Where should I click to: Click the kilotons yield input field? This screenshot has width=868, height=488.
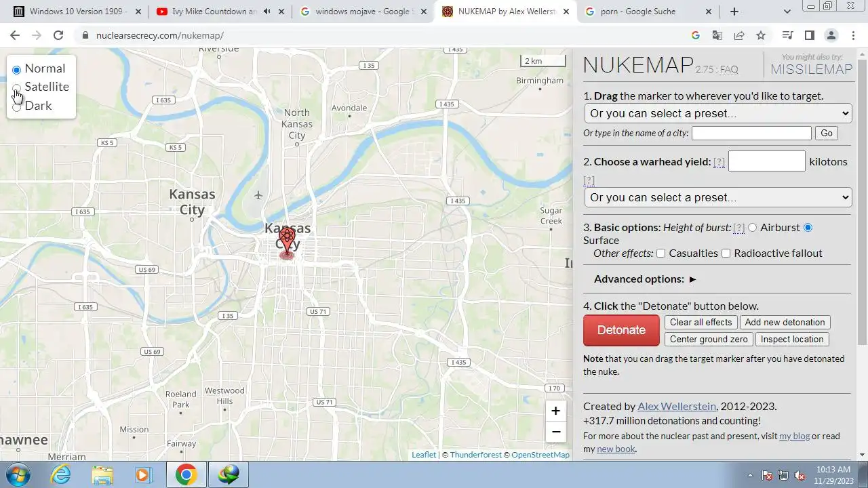(767, 161)
